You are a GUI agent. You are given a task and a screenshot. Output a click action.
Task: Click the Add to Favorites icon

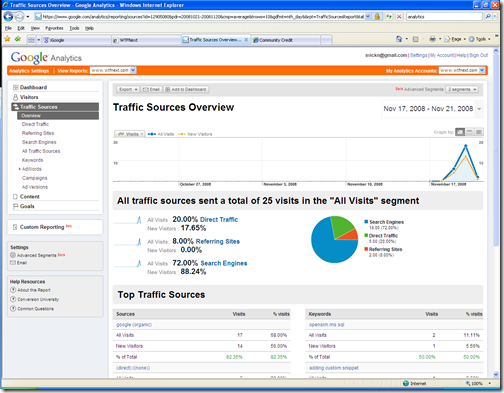(18, 39)
